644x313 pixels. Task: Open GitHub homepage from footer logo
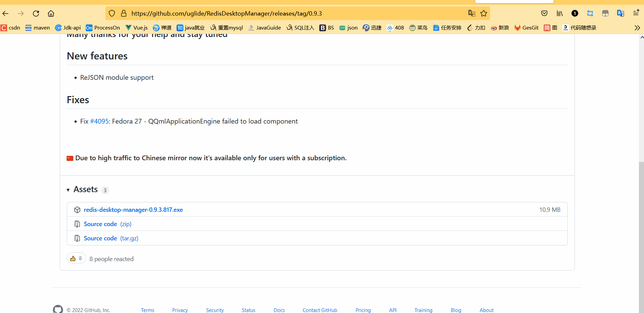click(58, 309)
